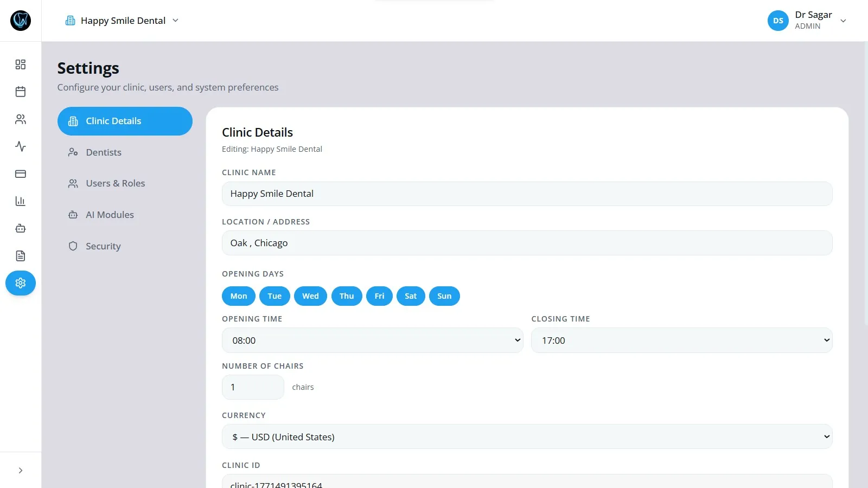
Task: Open the Happy Smile Dental clinic switcher
Action: [122, 21]
